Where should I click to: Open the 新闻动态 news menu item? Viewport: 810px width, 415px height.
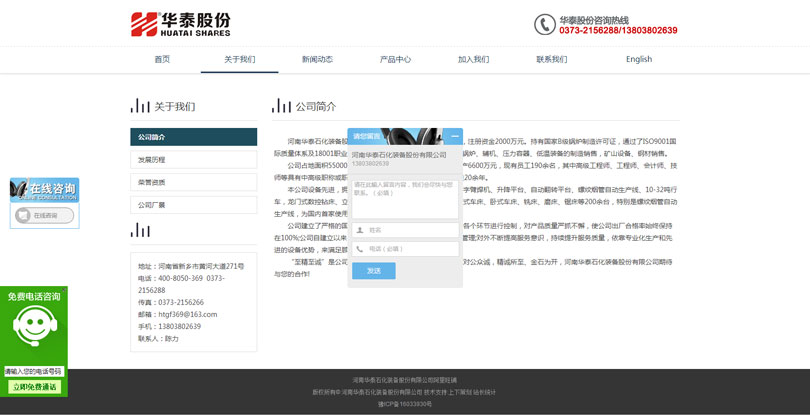317,59
